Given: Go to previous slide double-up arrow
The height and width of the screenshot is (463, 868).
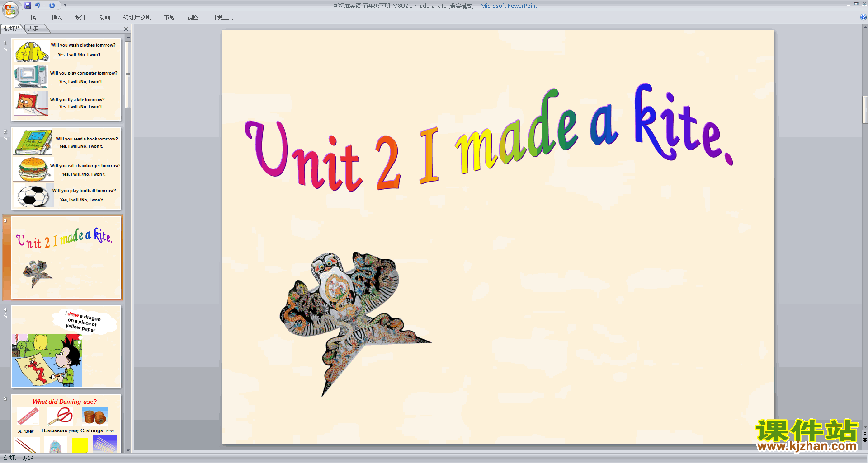Looking at the screenshot, I should coord(865,434).
